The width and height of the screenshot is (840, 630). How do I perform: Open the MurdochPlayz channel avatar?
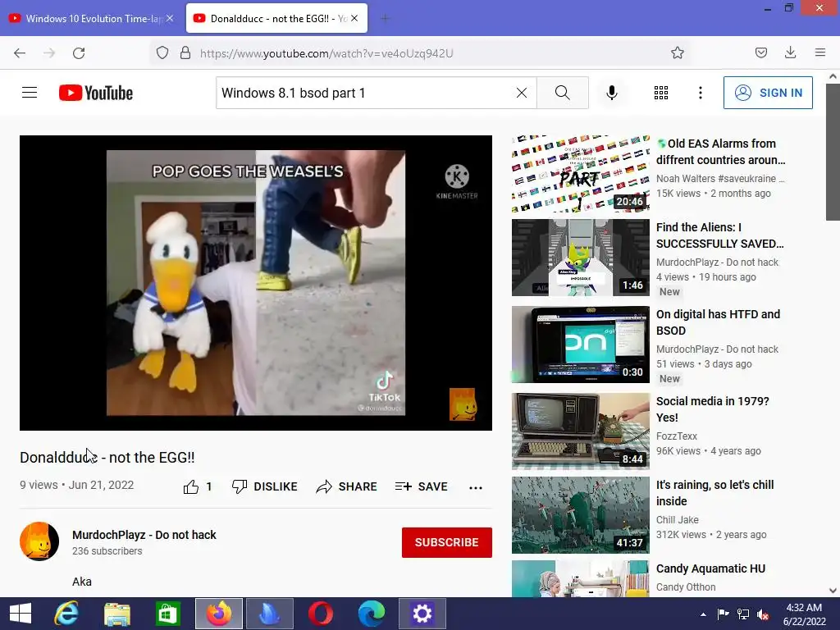pos(39,541)
